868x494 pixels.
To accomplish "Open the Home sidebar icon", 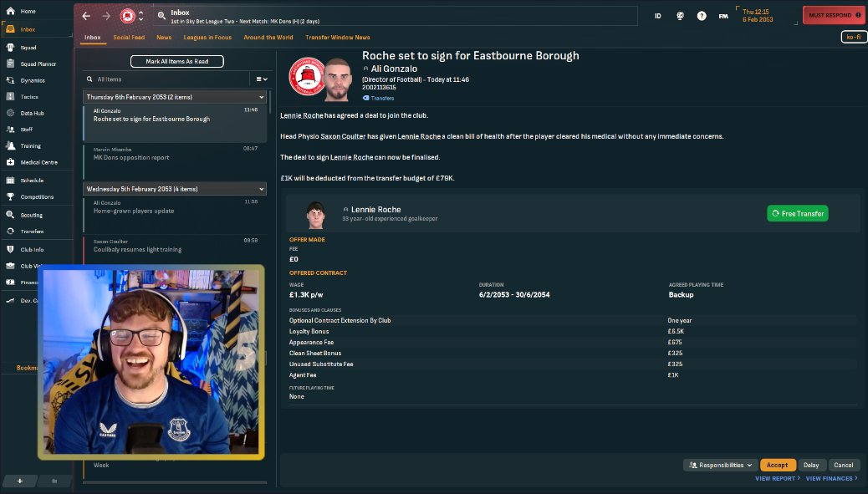I will click(x=11, y=11).
